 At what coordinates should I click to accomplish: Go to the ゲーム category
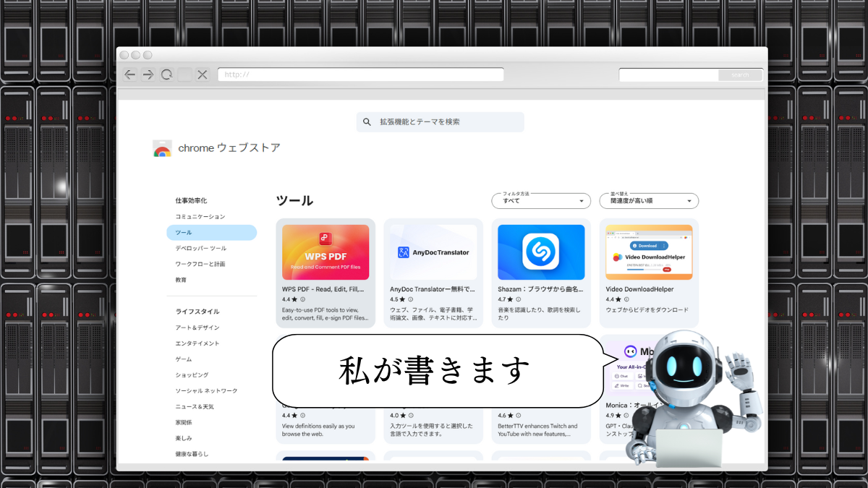pyautogui.click(x=184, y=359)
